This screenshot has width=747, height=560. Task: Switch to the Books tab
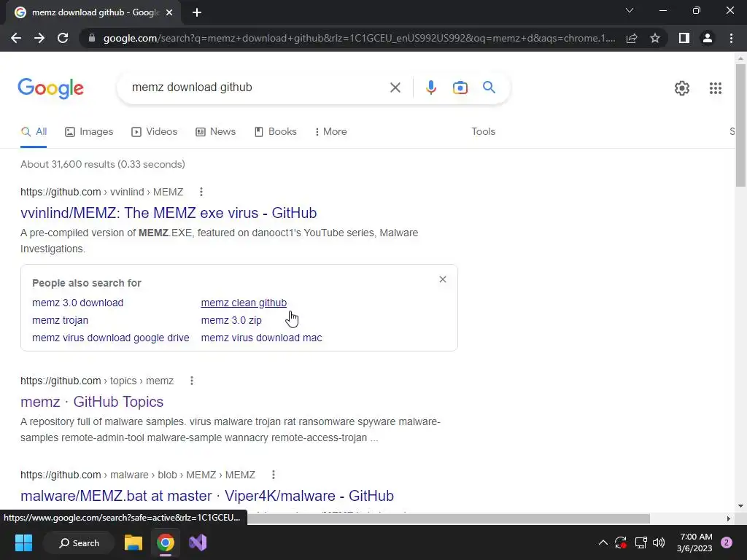pos(275,132)
